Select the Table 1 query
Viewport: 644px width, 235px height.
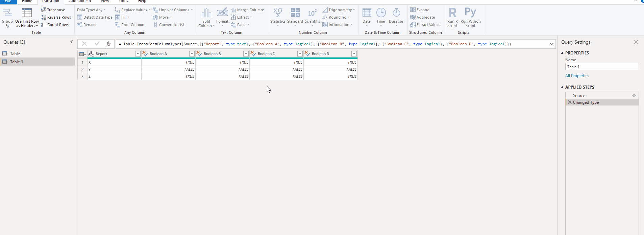[x=38, y=62]
